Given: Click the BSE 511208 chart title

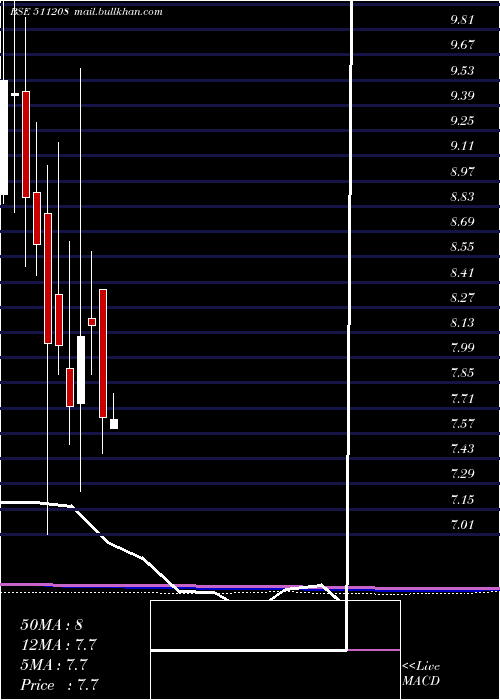Looking at the screenshot, I should coord(39,12).
